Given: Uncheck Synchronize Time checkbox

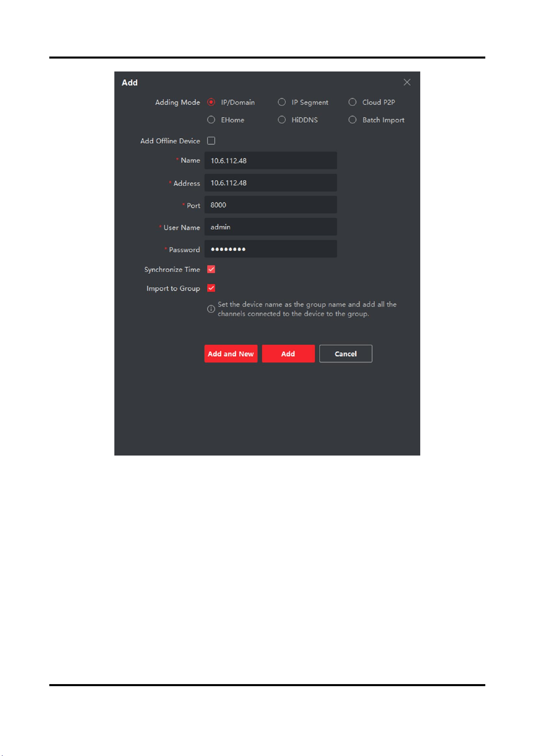Looking at the screenshot, I should point(211,269).
